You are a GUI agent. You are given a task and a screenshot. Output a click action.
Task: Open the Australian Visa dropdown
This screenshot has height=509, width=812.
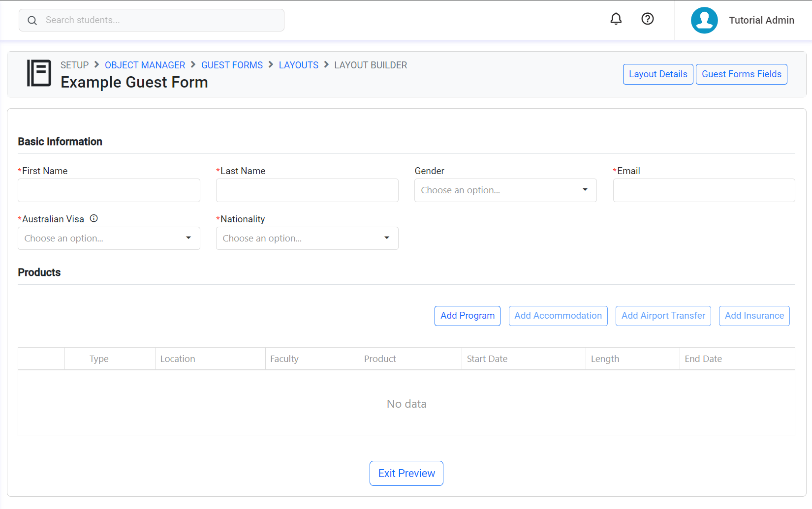pos(109,239)
